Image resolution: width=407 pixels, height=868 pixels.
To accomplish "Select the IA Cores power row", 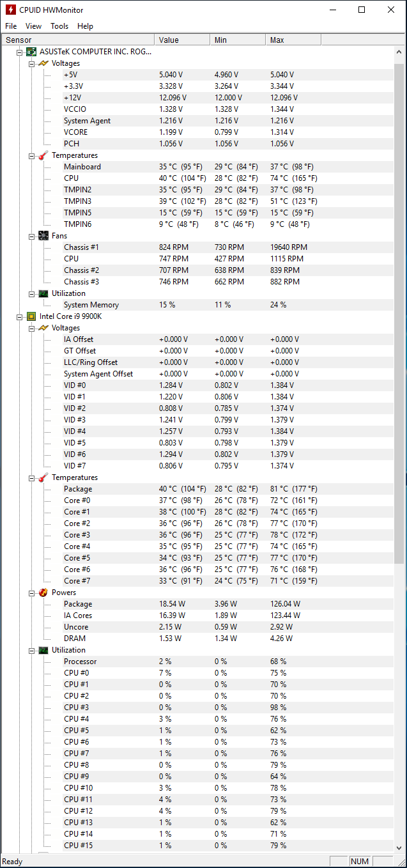I will [x=197, y=616].
